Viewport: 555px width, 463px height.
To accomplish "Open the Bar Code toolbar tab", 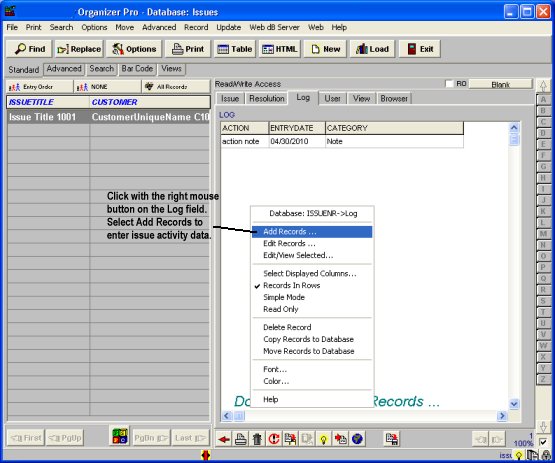I will (137, 69).
